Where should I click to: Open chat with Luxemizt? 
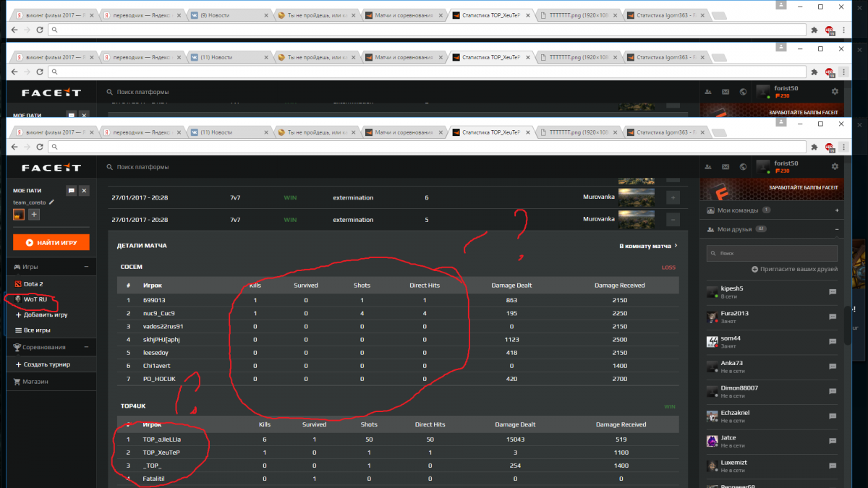(833, 466)
